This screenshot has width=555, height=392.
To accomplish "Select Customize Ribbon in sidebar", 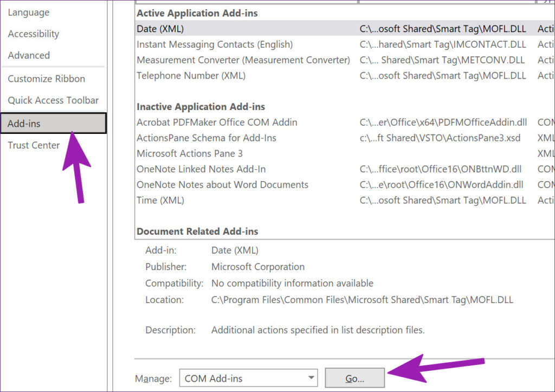I will 47,79.
